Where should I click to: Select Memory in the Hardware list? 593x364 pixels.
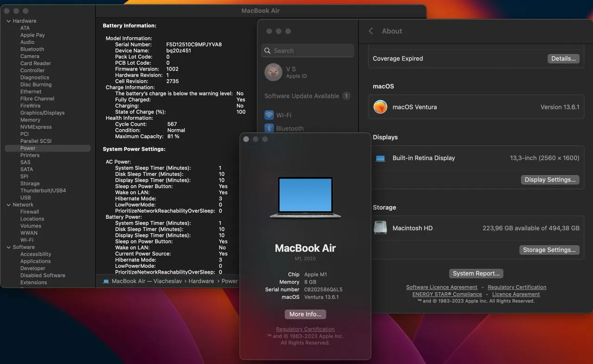pyautogui.click(x=31, y=120)
